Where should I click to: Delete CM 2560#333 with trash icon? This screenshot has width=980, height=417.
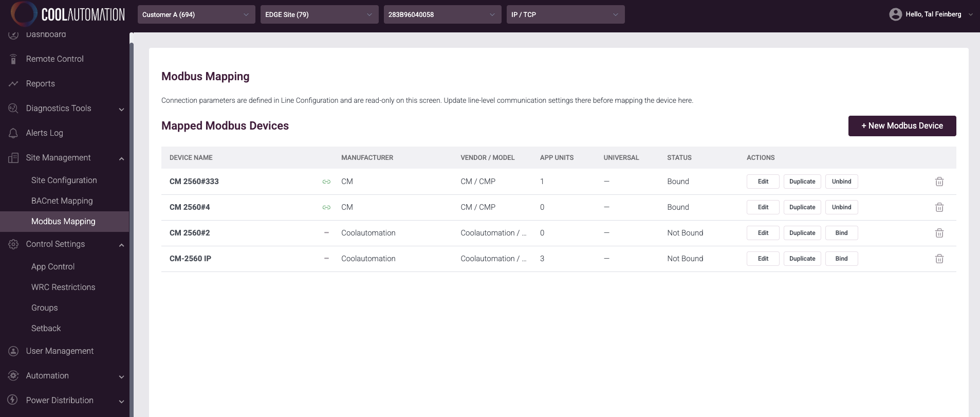coord(939,182)
